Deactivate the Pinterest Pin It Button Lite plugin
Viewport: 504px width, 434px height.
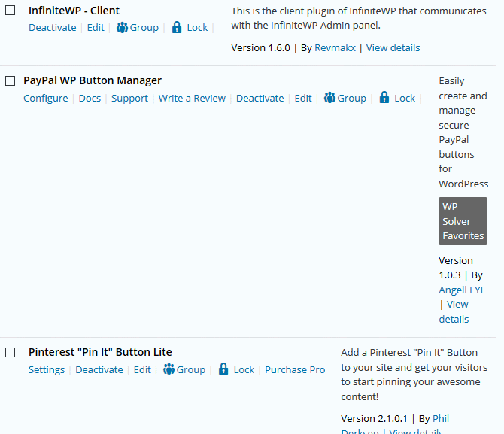[99, 370]
